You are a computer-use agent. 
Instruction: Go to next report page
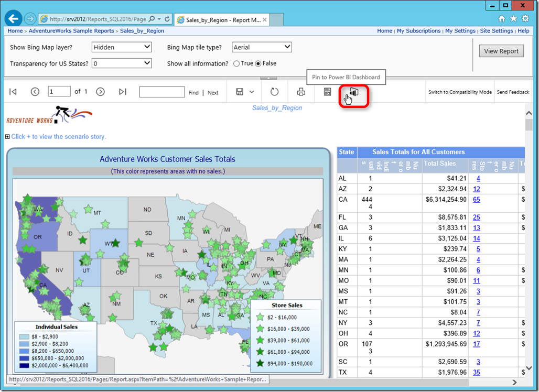(x=100, y=92)
